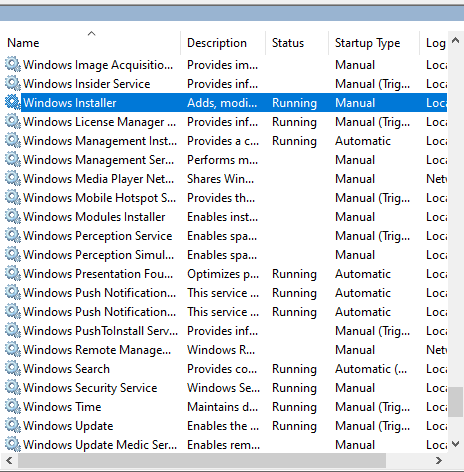Click the horizontal scrollbar thumb
This screenshot has width=464, height=472.
click(202, 461)
